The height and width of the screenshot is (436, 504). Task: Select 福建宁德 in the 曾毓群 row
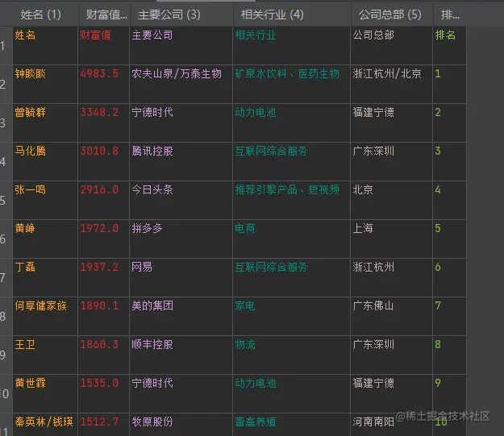click(x=391, y=122)
